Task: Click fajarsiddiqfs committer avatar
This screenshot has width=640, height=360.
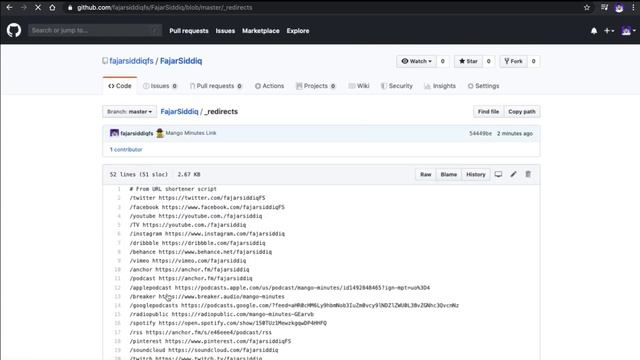Action: coord(114,133)
